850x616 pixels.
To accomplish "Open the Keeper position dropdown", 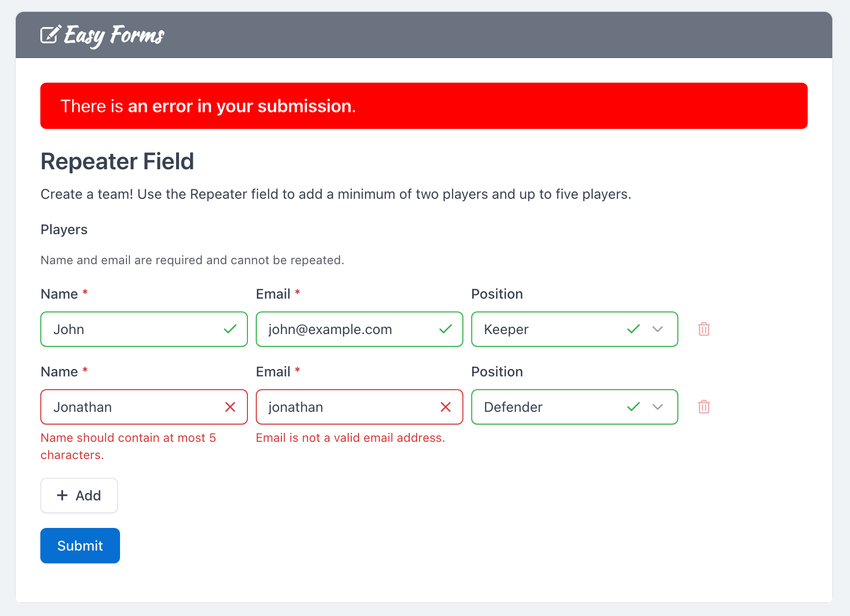I will coord(551,329).
